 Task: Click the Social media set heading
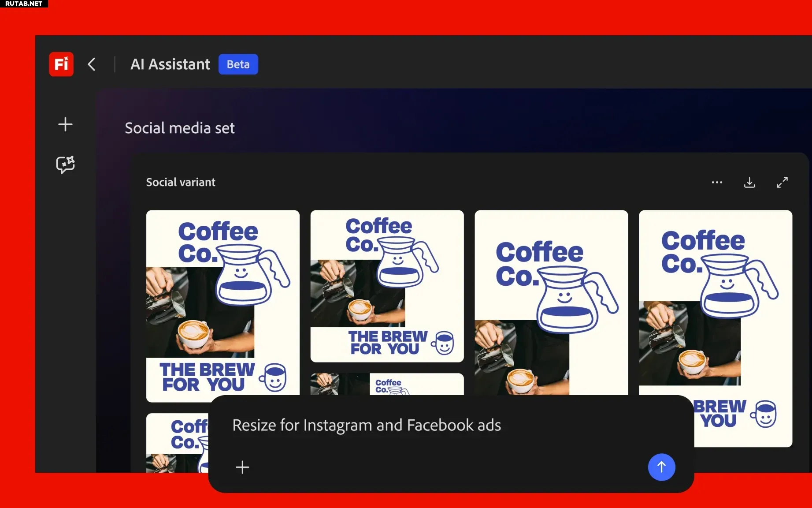[180, 128]
